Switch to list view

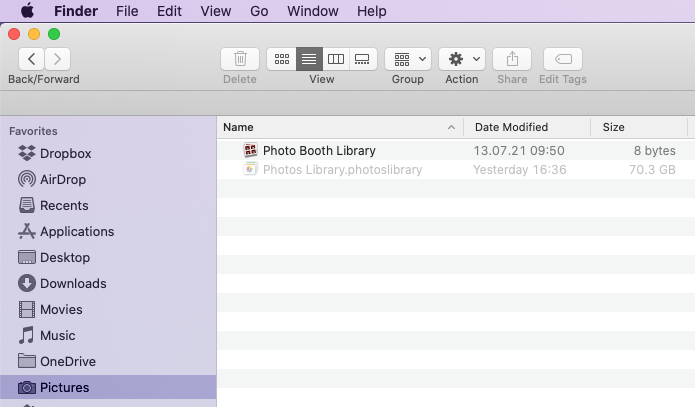coord(309,59)
